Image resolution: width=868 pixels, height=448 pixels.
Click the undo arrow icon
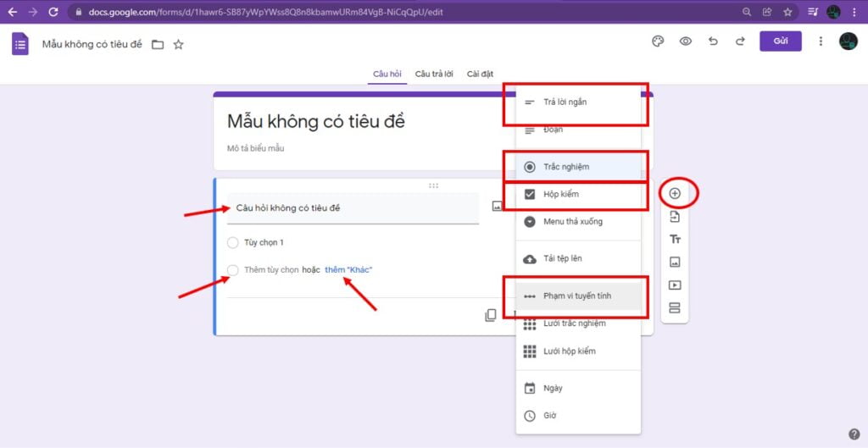pos(713,41)
